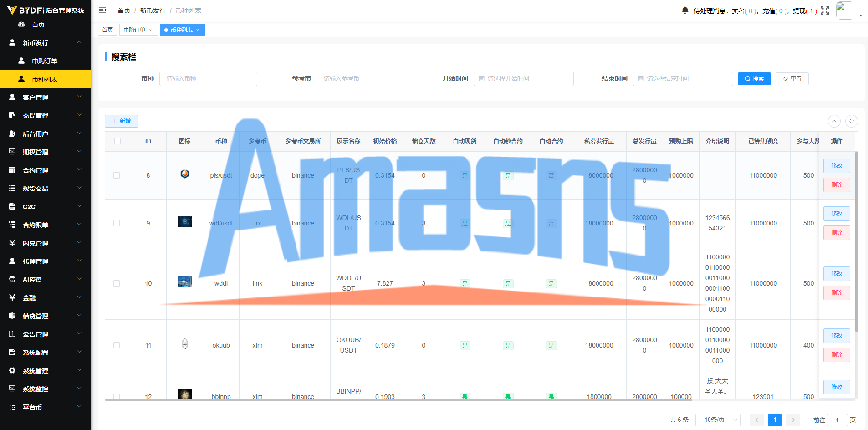The width and height of the screenshot is (868, 430).
Task: Check the row checkbox for ID 8
Action: point(117,175)
